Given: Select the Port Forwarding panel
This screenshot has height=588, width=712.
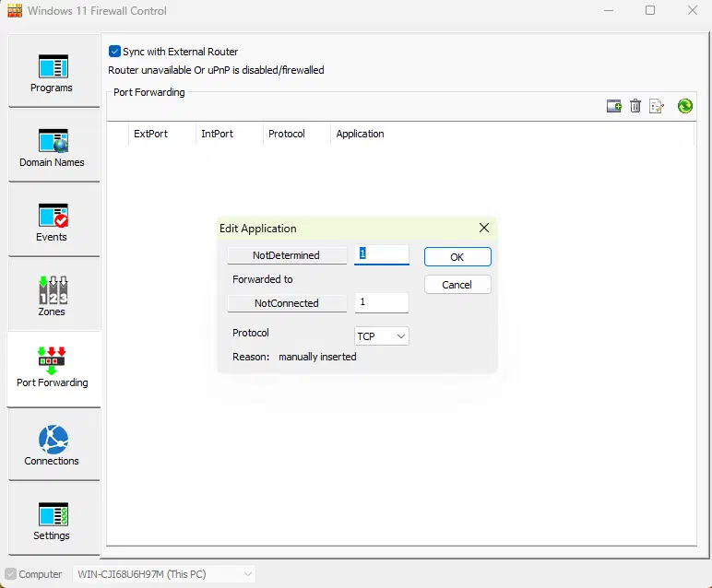Looking at the screenshot, I should [x=53, y=370].
